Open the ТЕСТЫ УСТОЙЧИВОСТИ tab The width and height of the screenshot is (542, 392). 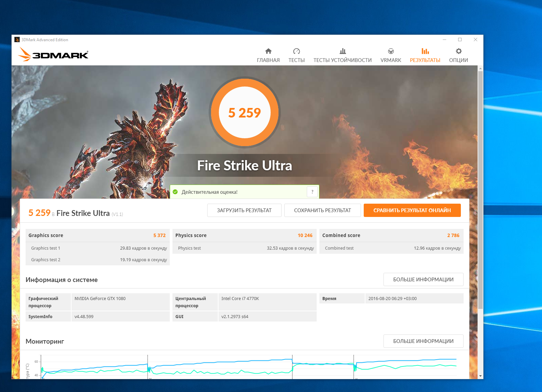click(x=343, y=56)
